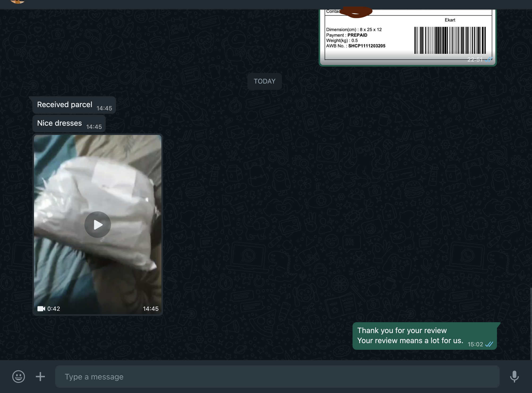Click the microphone voice message icon

click(x=514, y=376)
